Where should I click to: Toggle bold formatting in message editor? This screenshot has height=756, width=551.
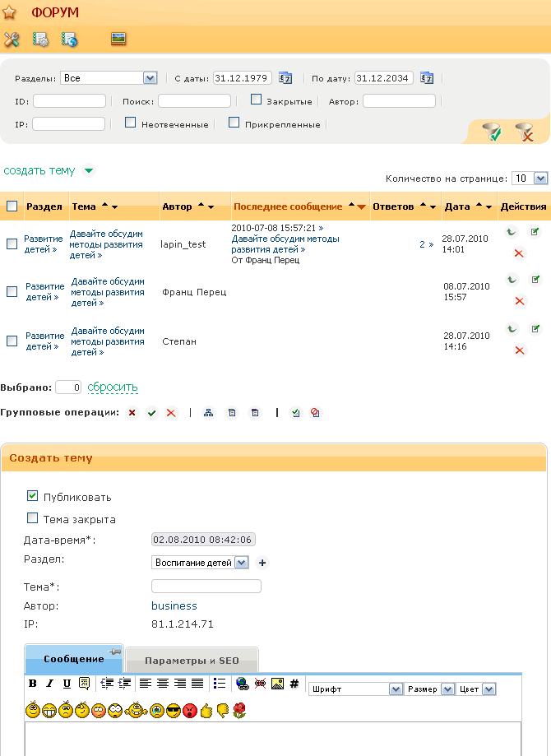[33, 683]
